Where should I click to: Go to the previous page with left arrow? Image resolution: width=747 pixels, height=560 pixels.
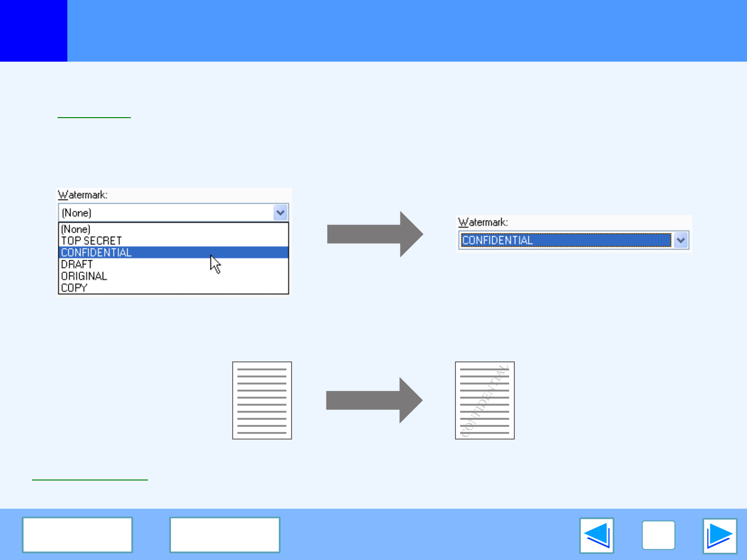596,536
